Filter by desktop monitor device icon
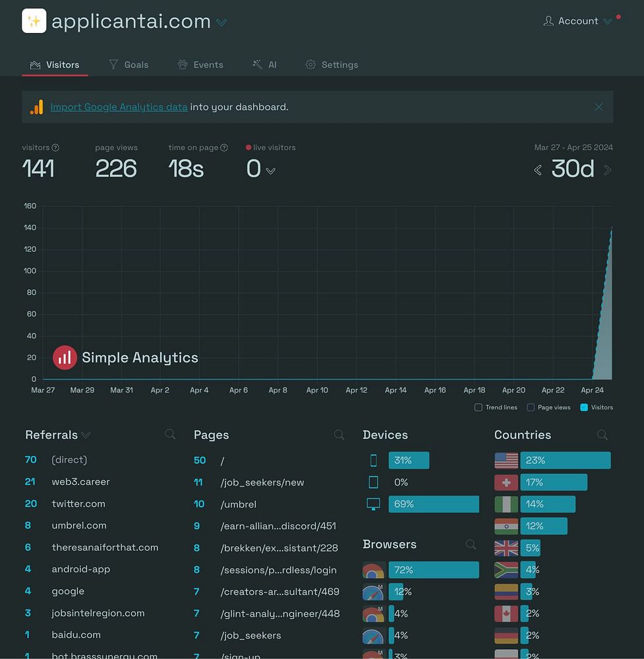The image size is (644, 659). pyautogui.click(x=373, y=504)
